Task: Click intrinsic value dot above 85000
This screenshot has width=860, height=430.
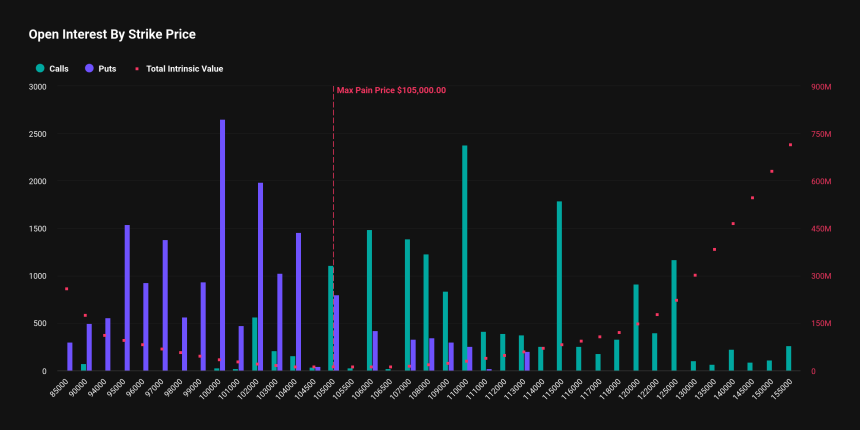Action: (x=66, y=288)
